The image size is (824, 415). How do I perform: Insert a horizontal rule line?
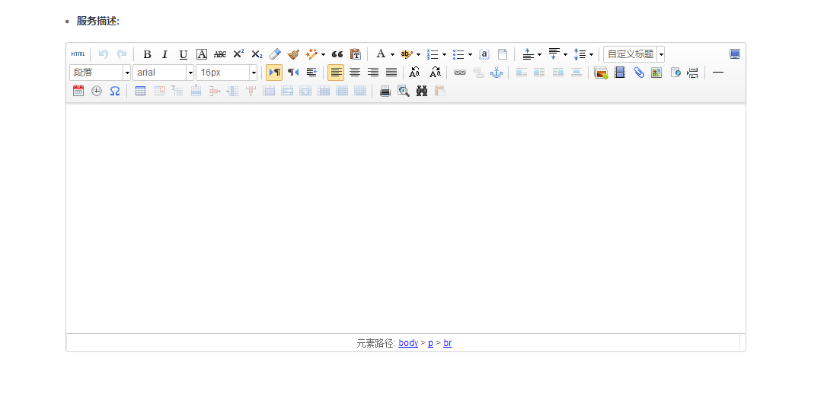click(718, 72)
